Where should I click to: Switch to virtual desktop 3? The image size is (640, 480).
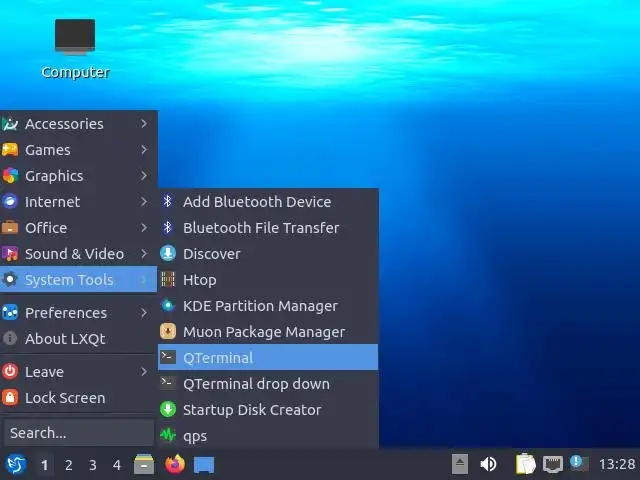tap(93, 465)
